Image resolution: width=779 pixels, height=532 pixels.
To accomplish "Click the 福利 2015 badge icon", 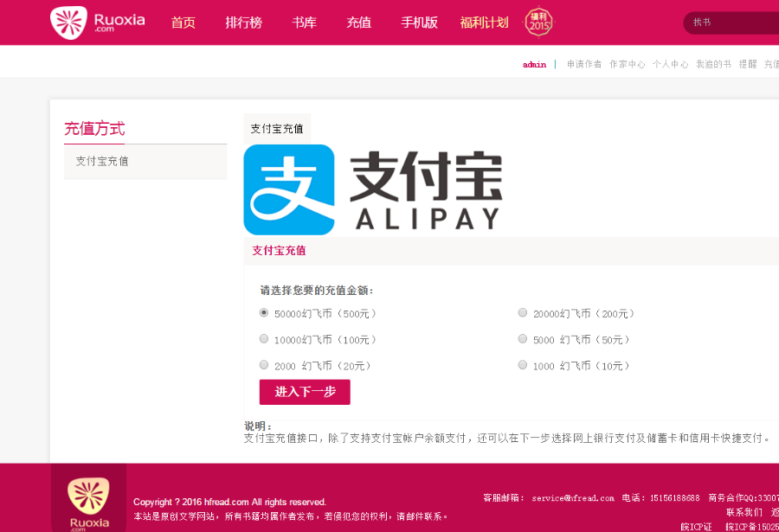I will click(538, 22).
